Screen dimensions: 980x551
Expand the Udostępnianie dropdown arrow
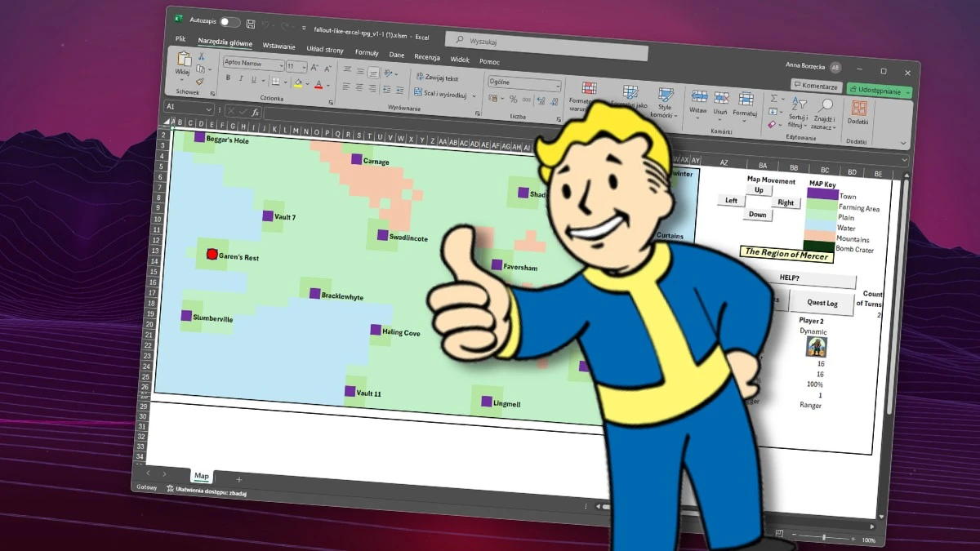(x=909, y=92)
